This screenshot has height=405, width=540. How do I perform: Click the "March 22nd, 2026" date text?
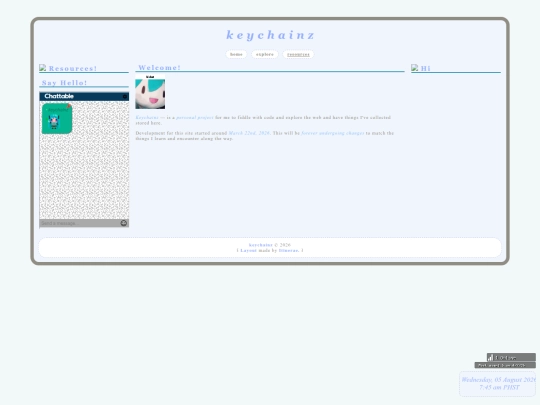(249, 133)
